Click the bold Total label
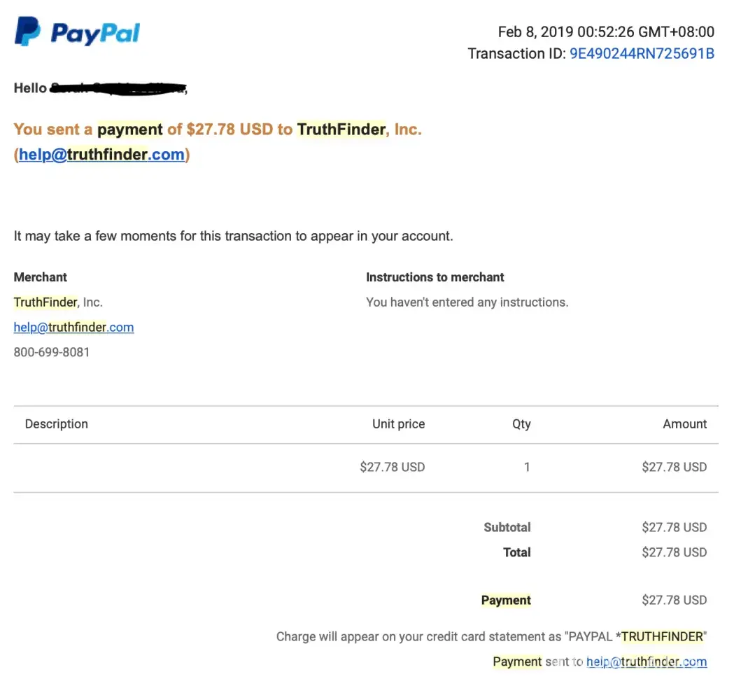The image size is (734, 700). click(516, 552)
